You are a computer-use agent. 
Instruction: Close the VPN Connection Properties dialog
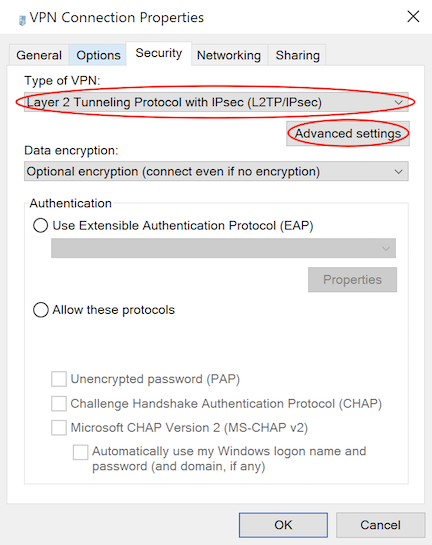coord(413,16)
